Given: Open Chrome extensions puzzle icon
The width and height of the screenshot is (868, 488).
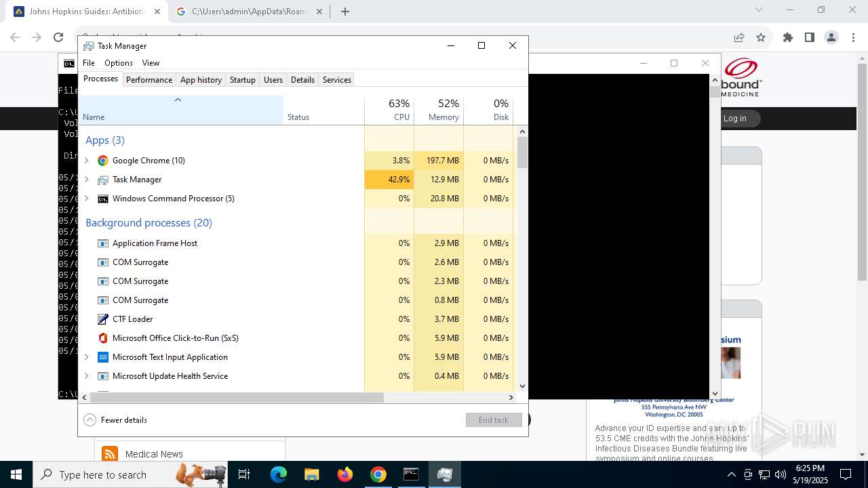Looking at the screenshot, I should 788,38.
